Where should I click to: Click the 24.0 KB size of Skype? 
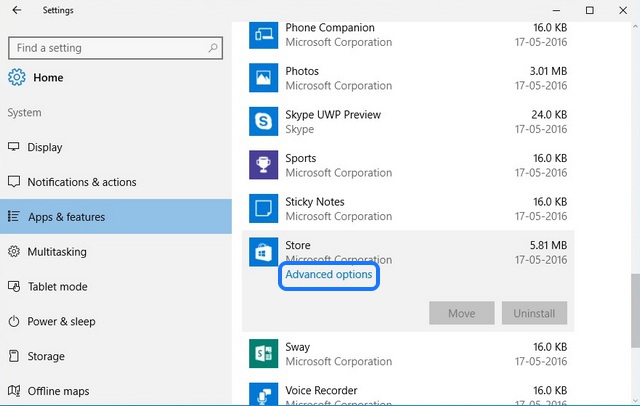tap(549, 115)
